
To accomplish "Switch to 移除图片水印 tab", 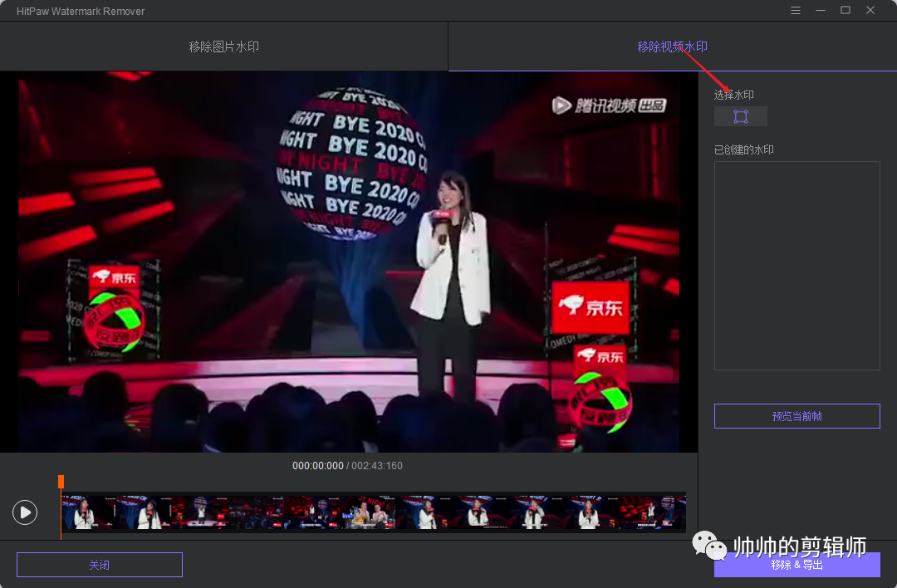I will [x=223, y=47].
